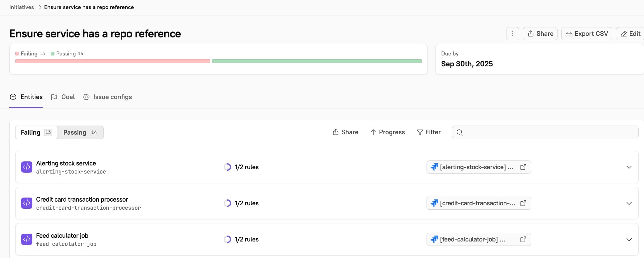Sort entities using the Progress control
644x258 pixels.
pyautogui.click(x=388, y=132)
